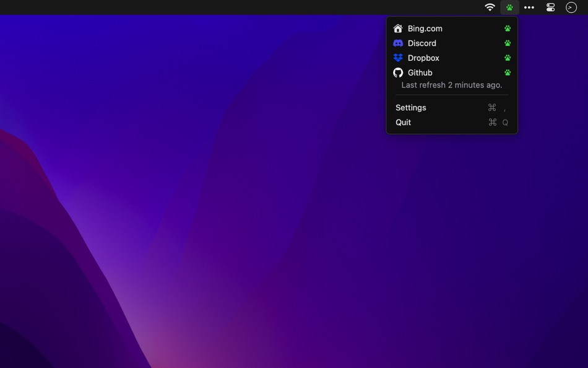The height and width of the screenshot is (368, 588).
Task: Click the green paw app icon in menu bar
Action: [x=509, y=7]
